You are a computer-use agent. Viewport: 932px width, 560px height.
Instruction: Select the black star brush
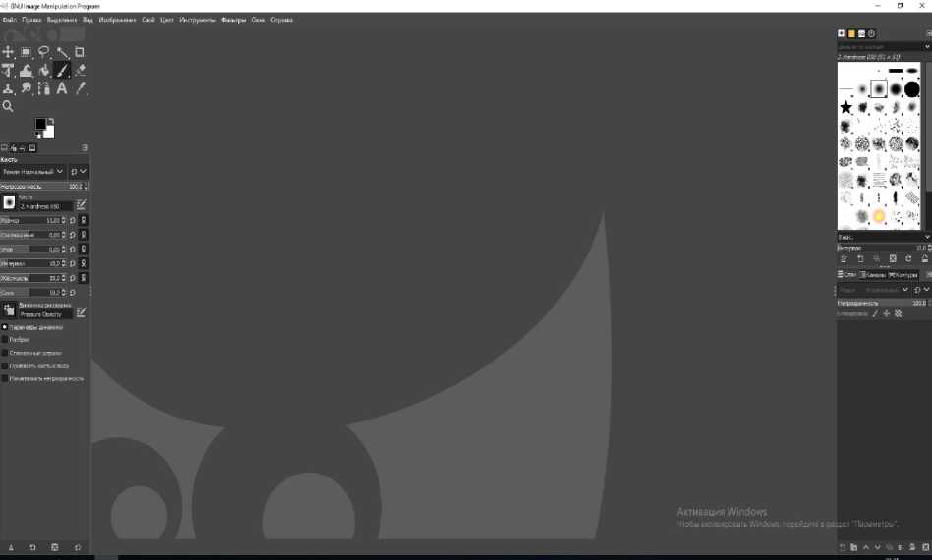(845, 107)
